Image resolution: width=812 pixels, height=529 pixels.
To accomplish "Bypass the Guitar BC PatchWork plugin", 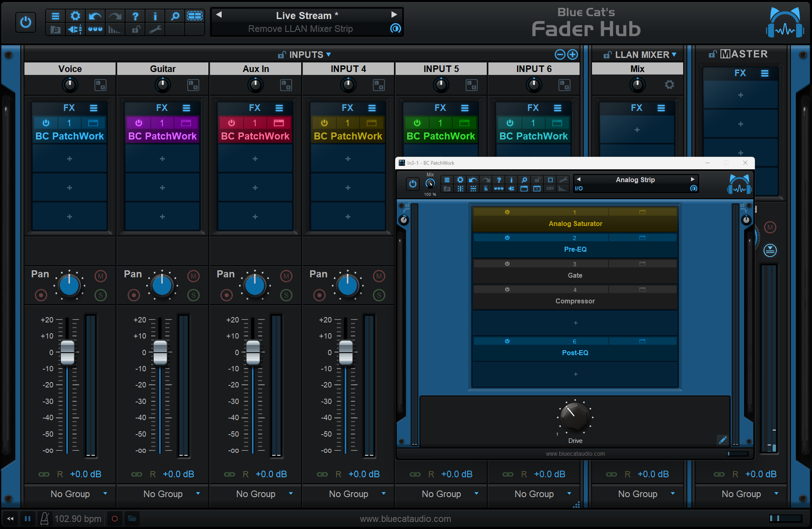I will click(x=139, y=123).
